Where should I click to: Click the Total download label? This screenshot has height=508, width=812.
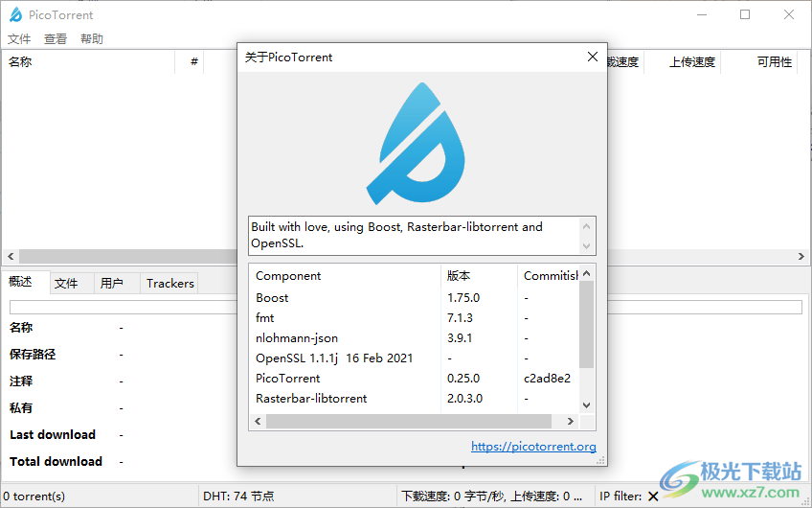[x=56, y=461]
